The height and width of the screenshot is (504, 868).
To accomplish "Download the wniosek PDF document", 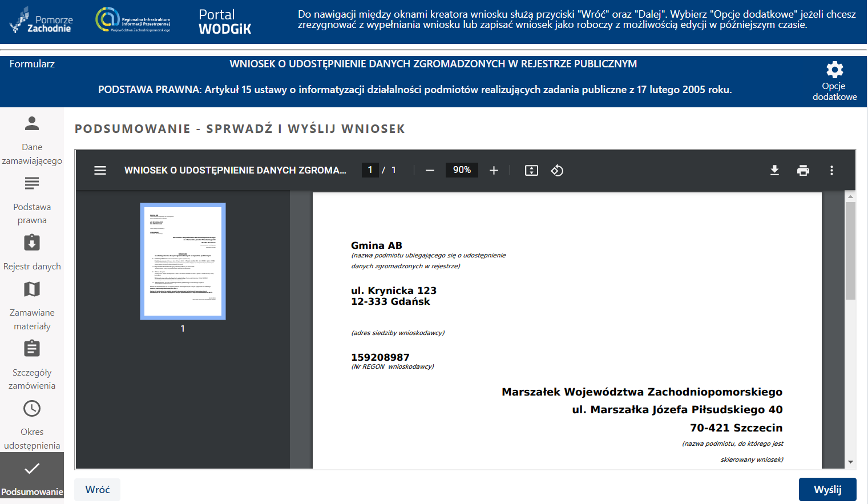I will point(774,170).
